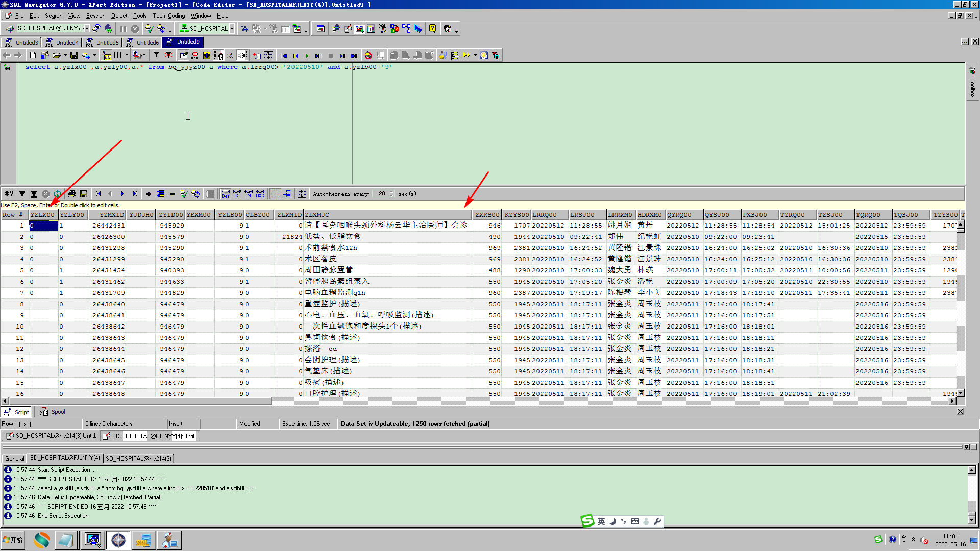Click the green execute play button

(x=307, y=56)
